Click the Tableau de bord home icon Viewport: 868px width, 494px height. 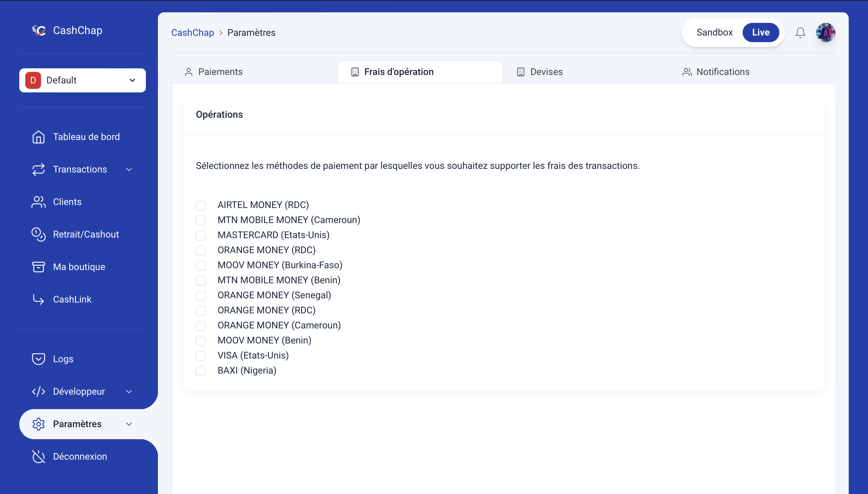click(x=38, y=137)
